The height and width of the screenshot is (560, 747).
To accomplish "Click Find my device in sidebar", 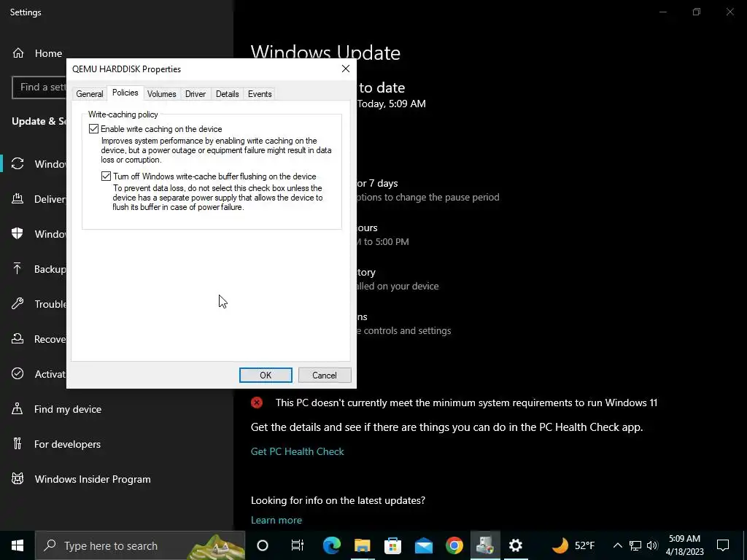I will coord(68,409).
